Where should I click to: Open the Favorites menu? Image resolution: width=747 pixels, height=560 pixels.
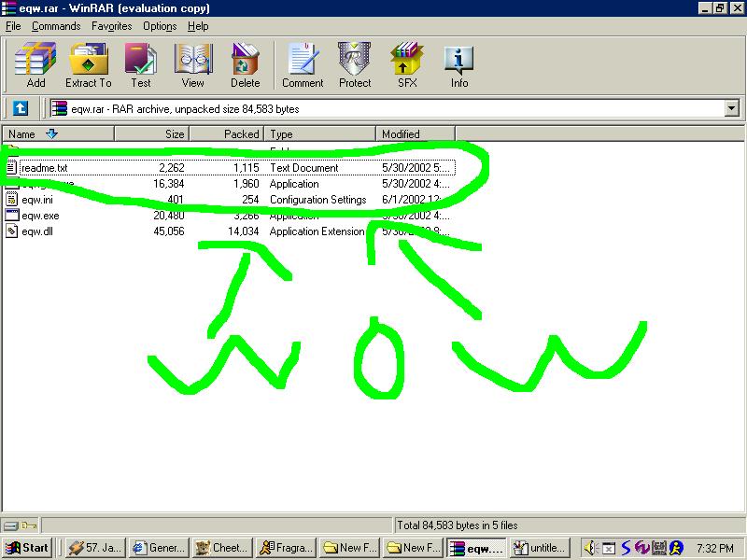(x=111, y=26)
